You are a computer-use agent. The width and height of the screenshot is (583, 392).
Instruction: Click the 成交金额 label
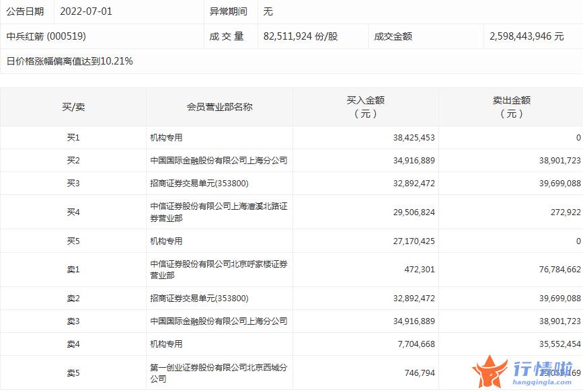[393, 36]
